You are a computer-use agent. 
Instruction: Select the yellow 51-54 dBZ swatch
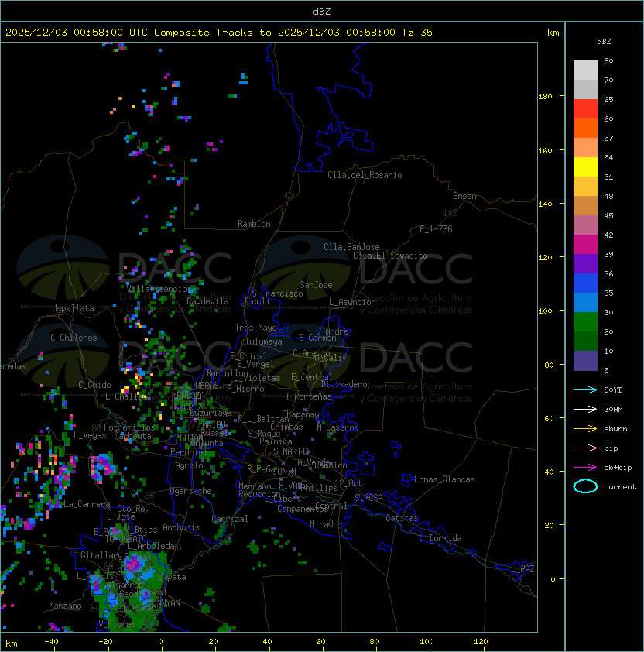tap(585, 166)
